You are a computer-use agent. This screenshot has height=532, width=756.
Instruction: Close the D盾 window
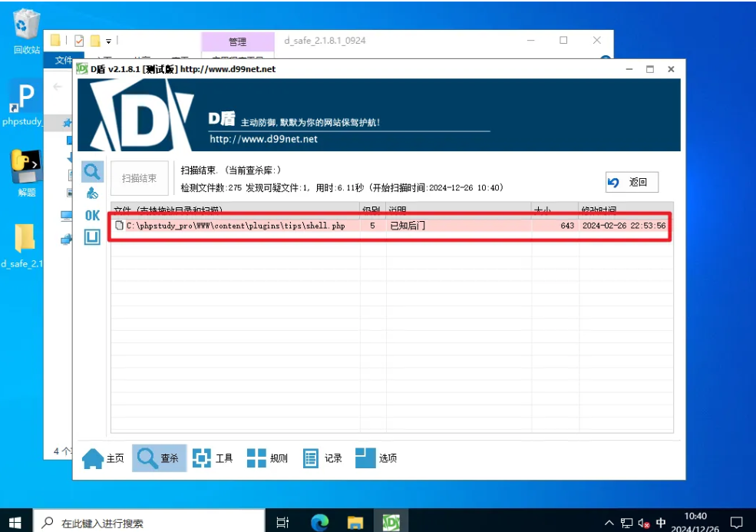pyautogui.click(x=671, y=69)
